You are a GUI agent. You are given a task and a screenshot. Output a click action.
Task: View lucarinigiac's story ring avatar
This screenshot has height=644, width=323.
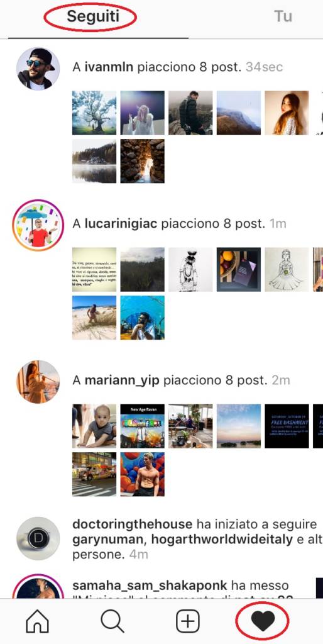[x=38, y=225]
